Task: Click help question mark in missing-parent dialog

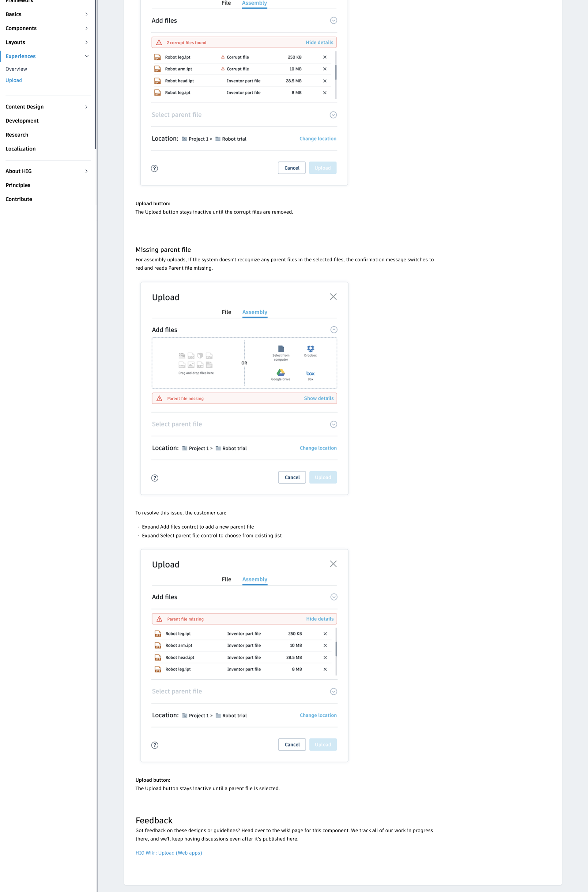Action: tap(154, 478)
